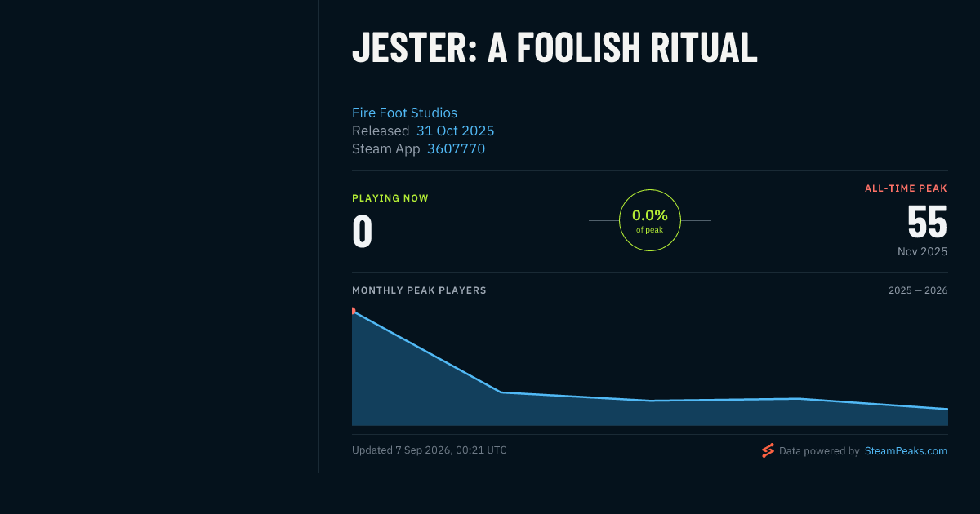
Task: Click the 2025 — 2026 range label
Action: click(x=918, y=290)
